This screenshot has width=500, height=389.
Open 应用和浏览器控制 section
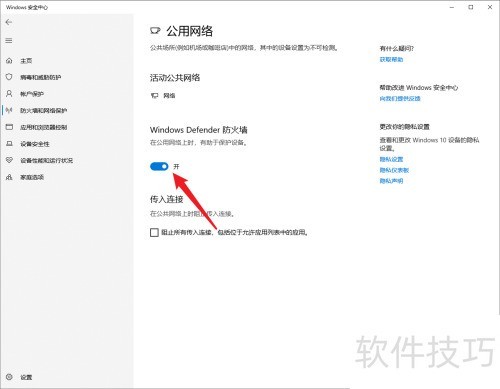coord(43,127)
